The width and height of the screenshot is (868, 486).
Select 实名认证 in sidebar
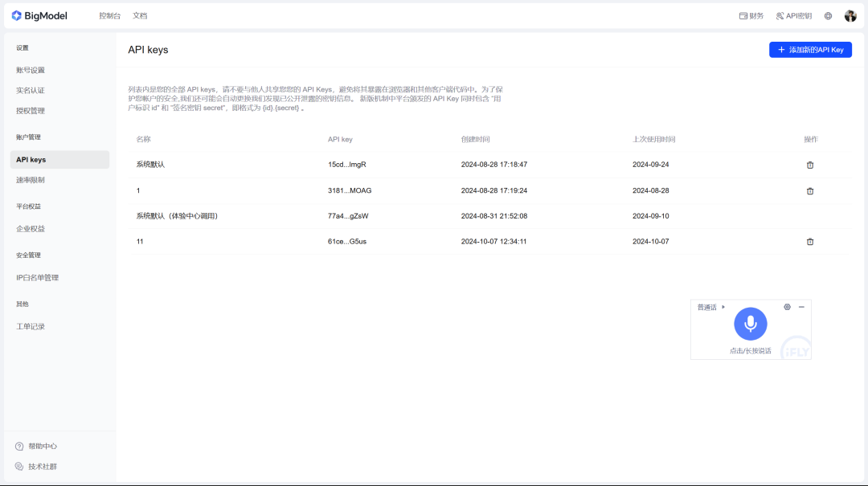tap(31, 91)
